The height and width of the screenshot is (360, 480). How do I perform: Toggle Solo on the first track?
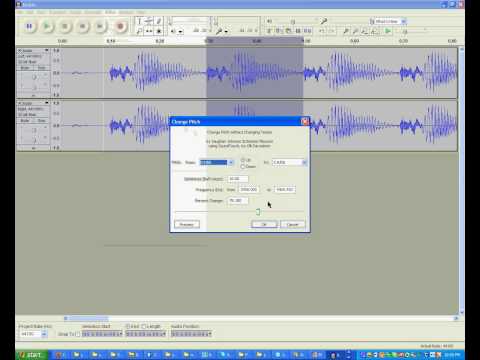coord(41,68)
